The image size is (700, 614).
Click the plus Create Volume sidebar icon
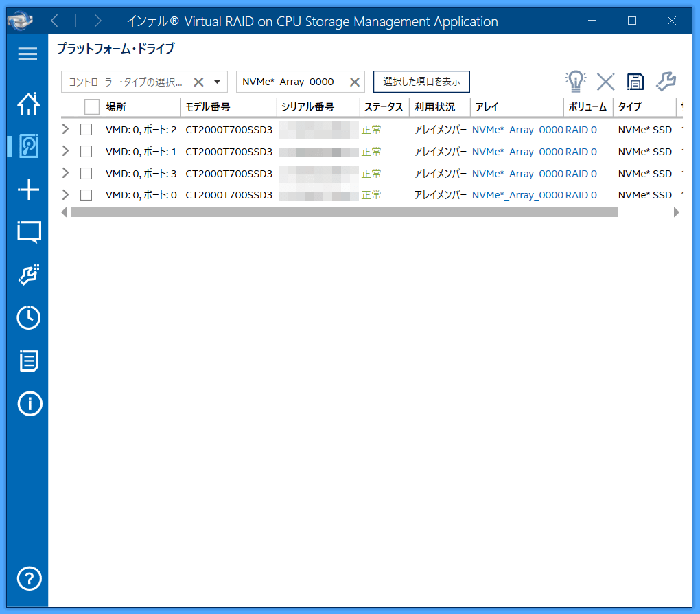click(29, 190)
